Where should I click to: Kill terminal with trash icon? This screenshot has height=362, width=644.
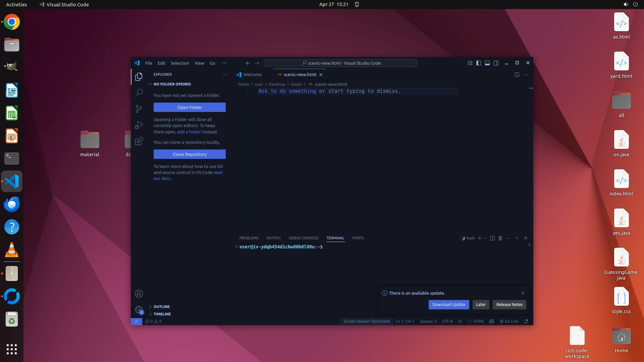500,238
